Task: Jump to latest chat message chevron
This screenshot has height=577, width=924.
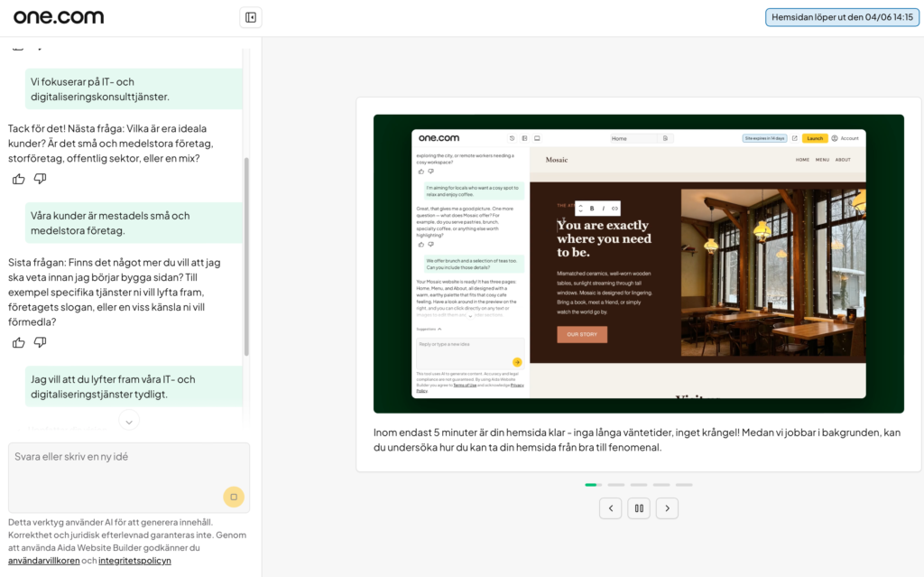Action: point(129,421)
